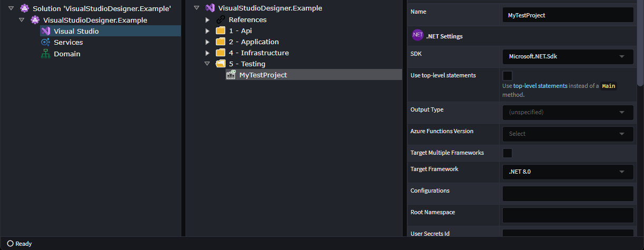This screenshot has width=644, height=250.
Task: Open the SDK dropdown
Action: (x=568, y=56)
